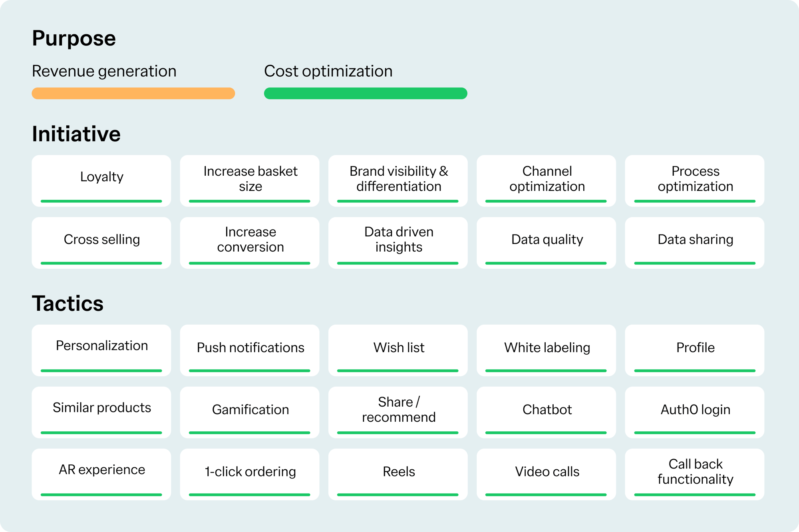799x532 pixels.
Task: Select the Personalization tactic
Action: 101,350
